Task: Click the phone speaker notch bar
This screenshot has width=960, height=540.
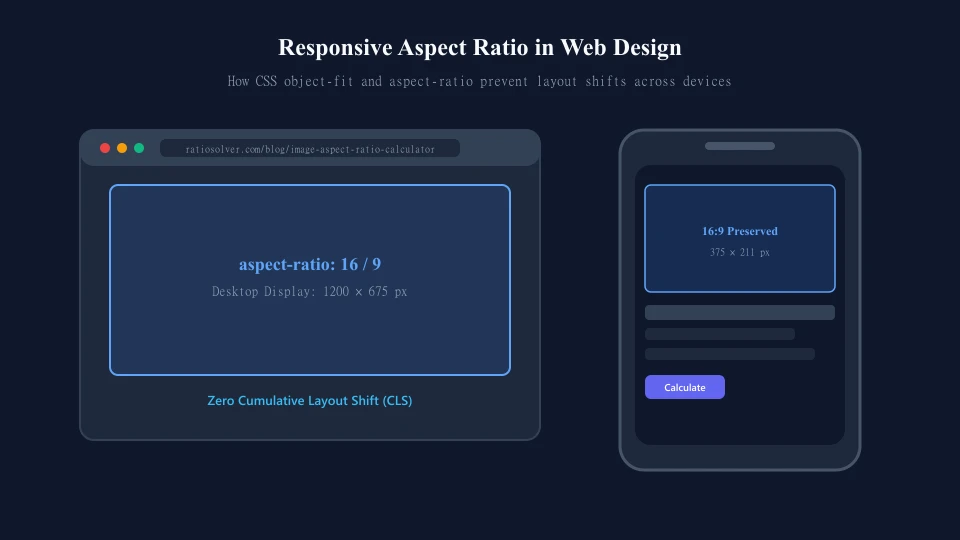Action: coord(740,146)
